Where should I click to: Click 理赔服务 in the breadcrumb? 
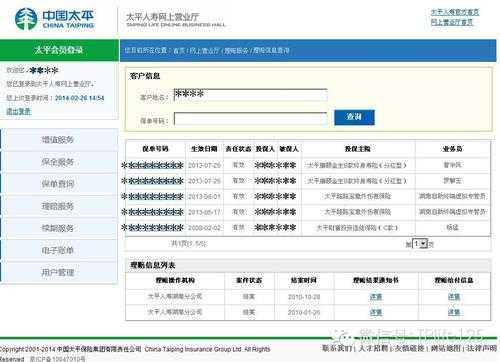point(236,51)
